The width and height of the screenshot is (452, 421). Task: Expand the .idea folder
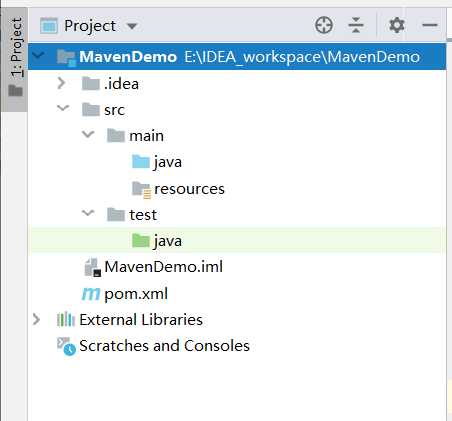pyautogui.click(x=61, y=83)
